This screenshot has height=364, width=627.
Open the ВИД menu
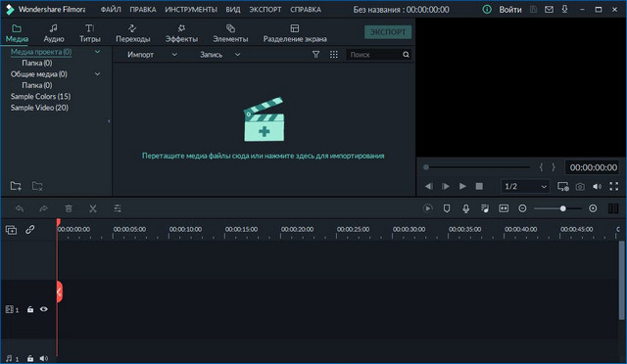(x=233, y=9)
